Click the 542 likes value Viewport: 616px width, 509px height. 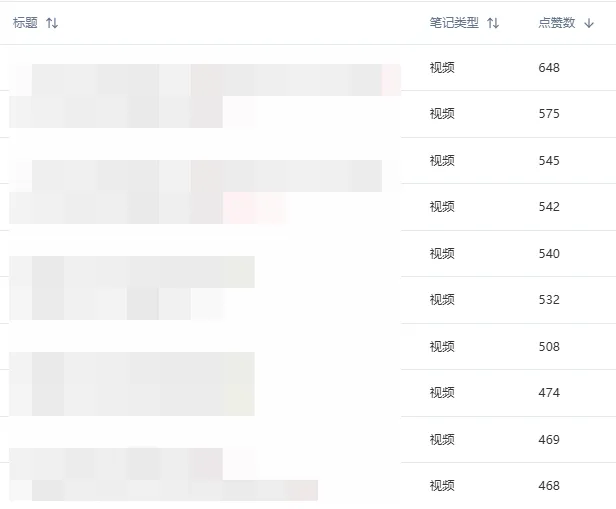point(548,207)
